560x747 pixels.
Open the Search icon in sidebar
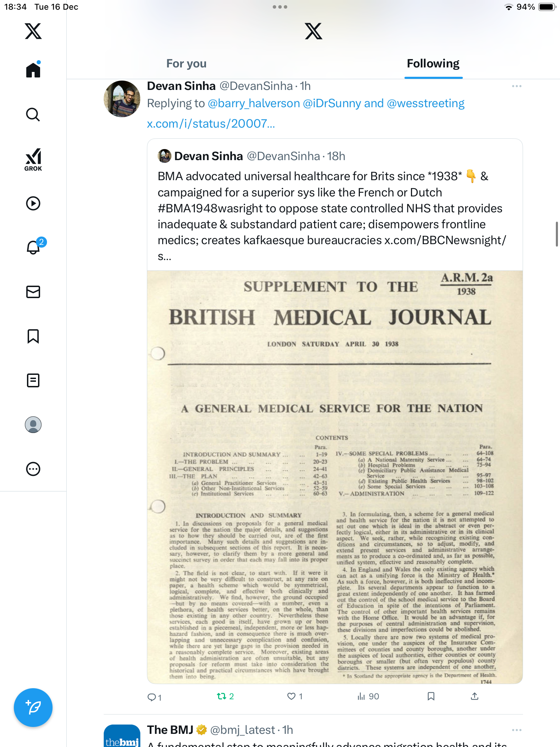[x=33, y=114]
